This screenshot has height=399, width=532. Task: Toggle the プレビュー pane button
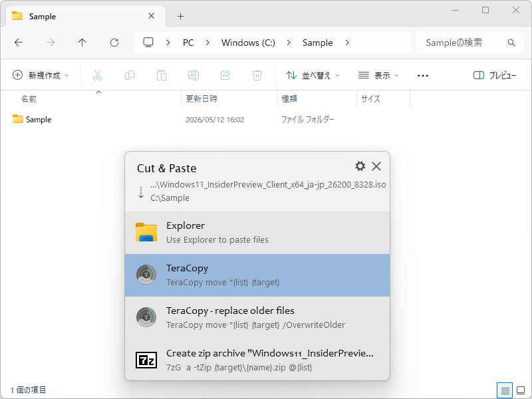[495, 75]
